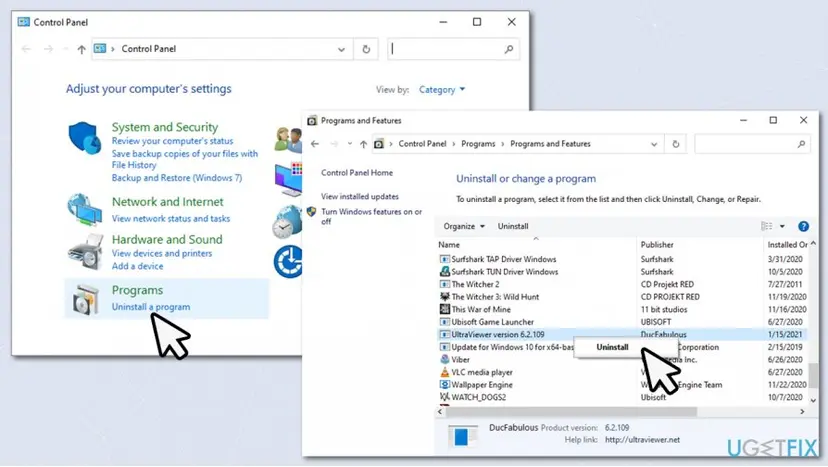Expand Programs and Features address dropdown
The height and width of the screenshot is (467, 828).
tap(654, 144)
